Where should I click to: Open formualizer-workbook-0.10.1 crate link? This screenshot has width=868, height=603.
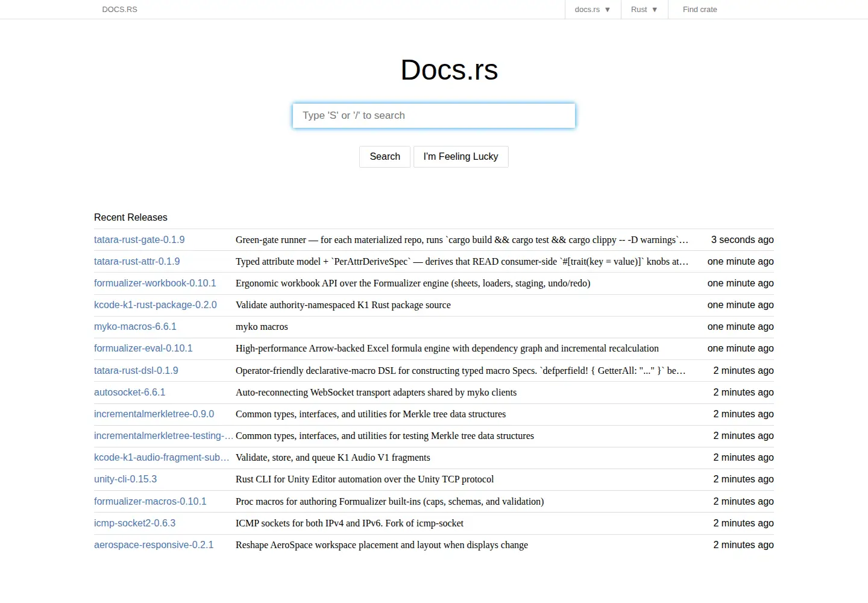pos(155,283)
